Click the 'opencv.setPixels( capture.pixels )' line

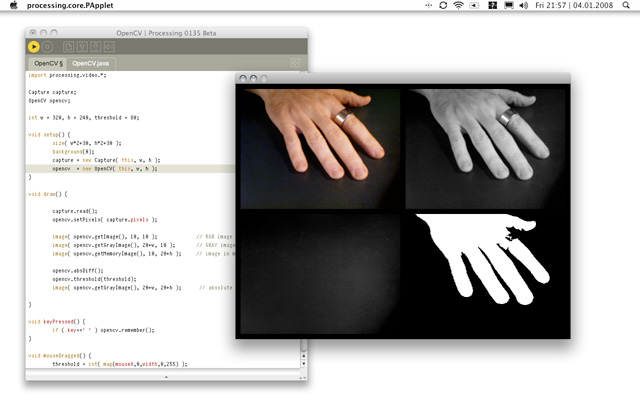(x=105, y=220)
